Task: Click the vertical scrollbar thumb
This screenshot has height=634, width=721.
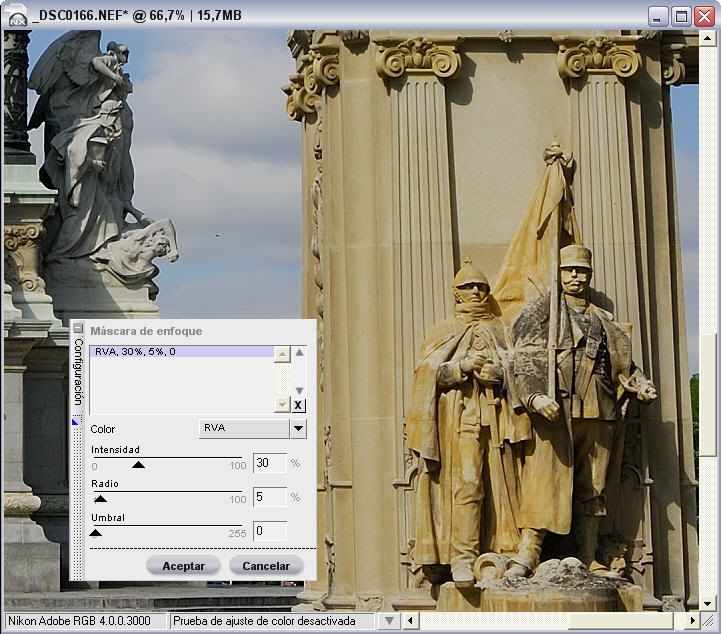Action: click(x=707, y=395)
